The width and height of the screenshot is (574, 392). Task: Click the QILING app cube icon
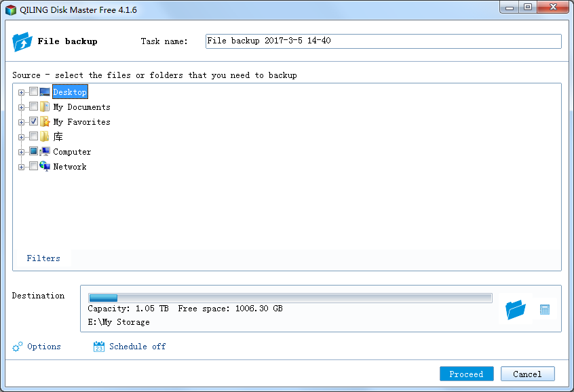11,10
